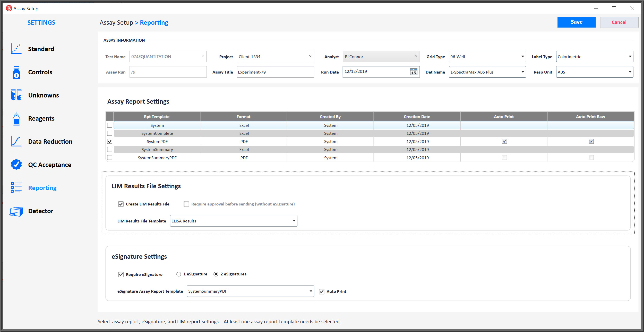
Task: Cancel the assay setup changes
Action: click(619, 22)
